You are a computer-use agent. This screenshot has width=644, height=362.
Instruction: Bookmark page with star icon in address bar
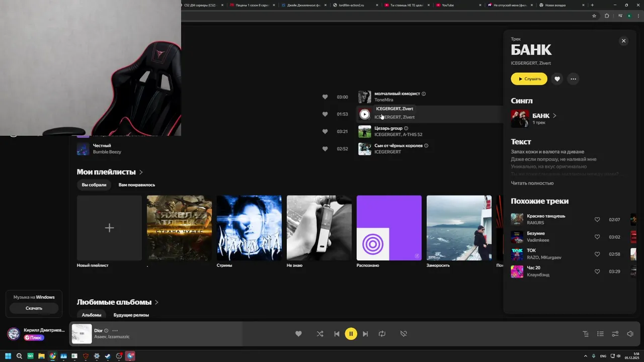(x=594, y=16)
